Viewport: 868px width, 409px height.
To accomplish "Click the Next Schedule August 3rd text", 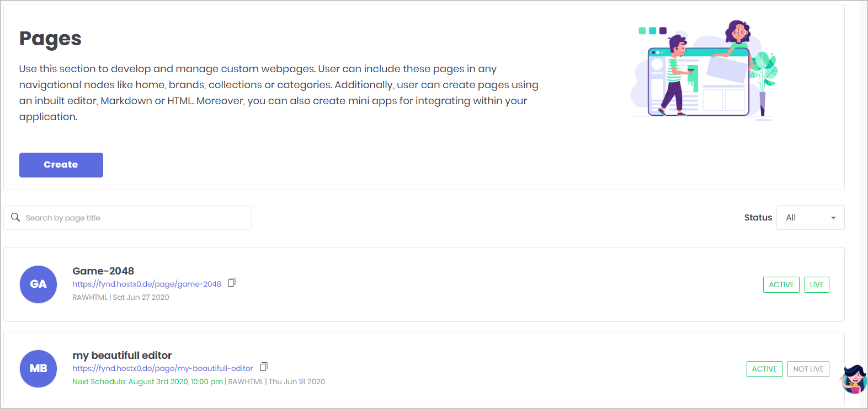I will click(148, 381).
